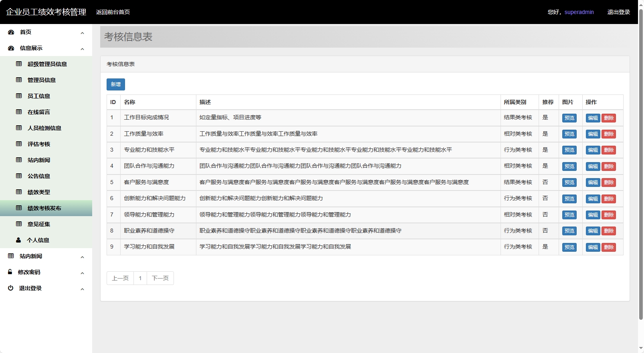Click the table icon beside 管理员信息

tap(19, 80)
